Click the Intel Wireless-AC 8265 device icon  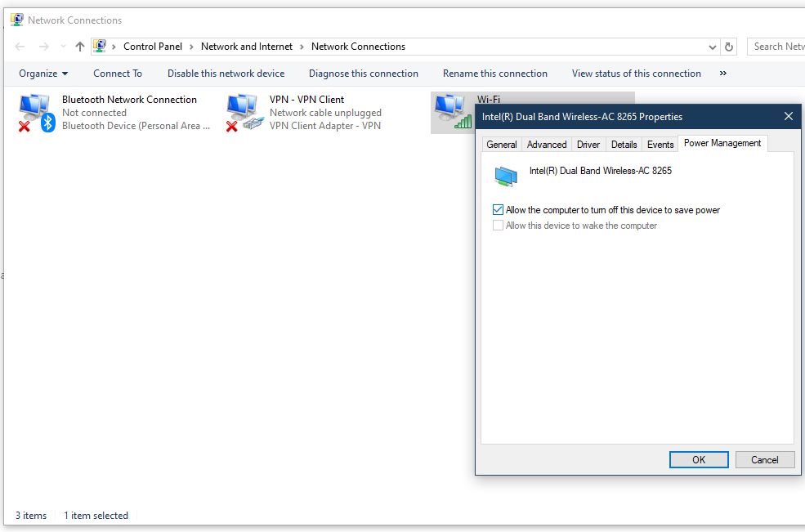pos(506,177)
